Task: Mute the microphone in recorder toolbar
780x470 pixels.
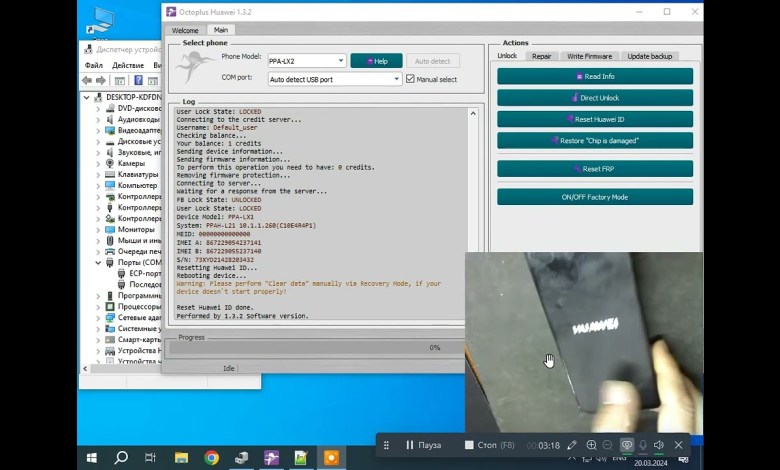Action: coord(643,445)
